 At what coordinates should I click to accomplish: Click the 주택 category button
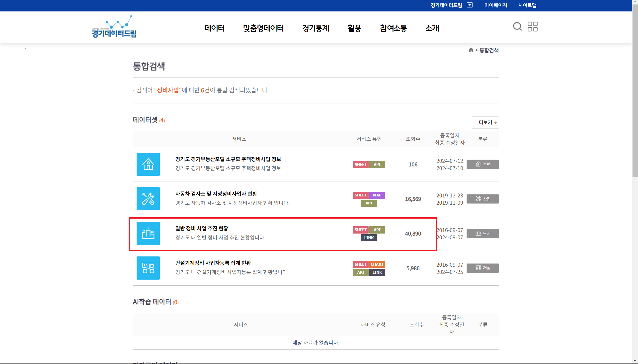tap(482, 164)
